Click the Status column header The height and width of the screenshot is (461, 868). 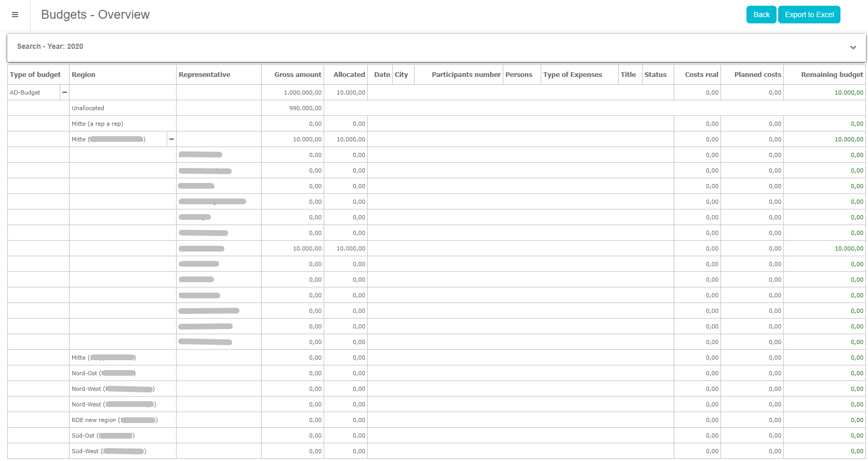pyautogui.click(x=655, y=75)
